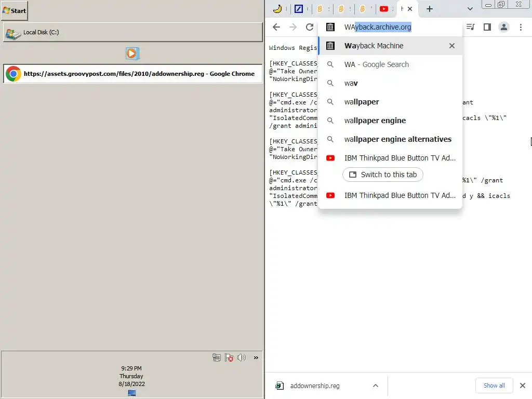532x399 pixels.
Task: Switch to the blue square Z icon tab
Action: [x=299, y=9]
